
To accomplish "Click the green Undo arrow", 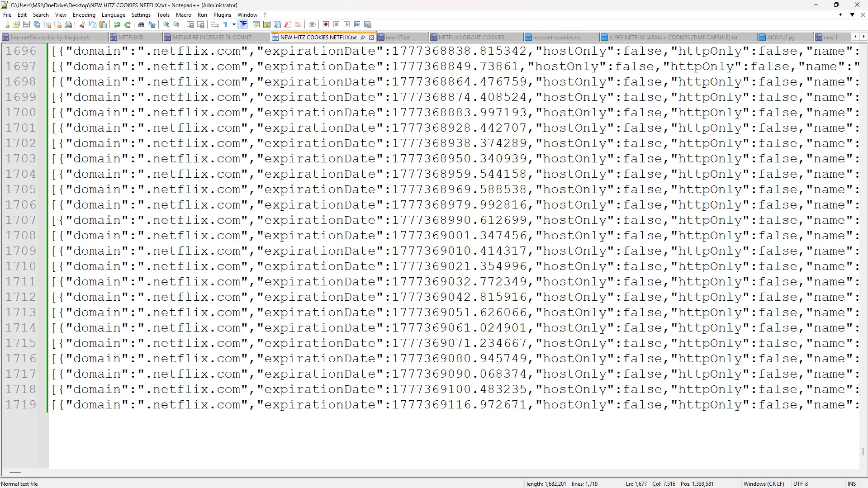I will click(x=117, y=24).
